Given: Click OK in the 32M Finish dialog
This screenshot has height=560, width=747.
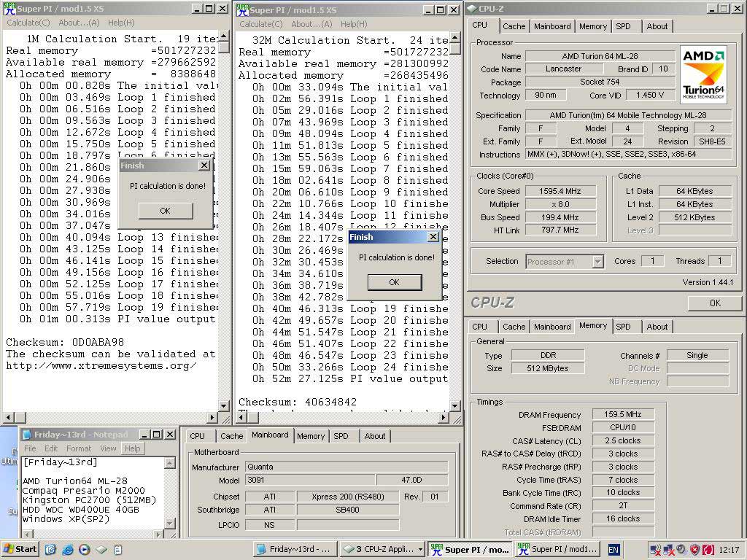Looking at the screenshot, I should 395,282.
